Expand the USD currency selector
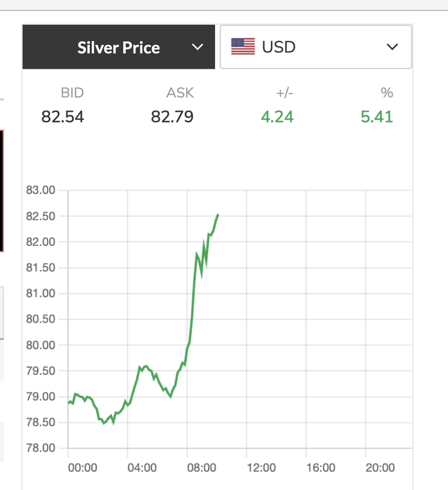 point(315,47)
